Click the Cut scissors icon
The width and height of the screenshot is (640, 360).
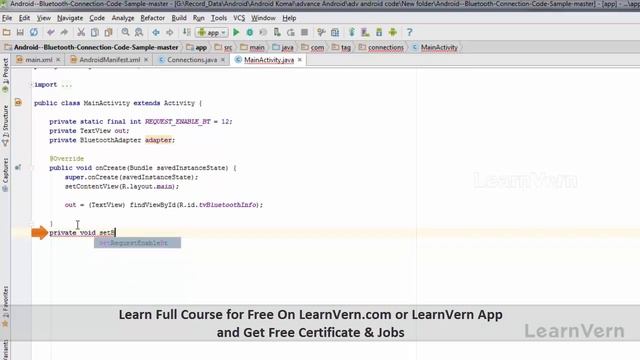coord(81,32)
